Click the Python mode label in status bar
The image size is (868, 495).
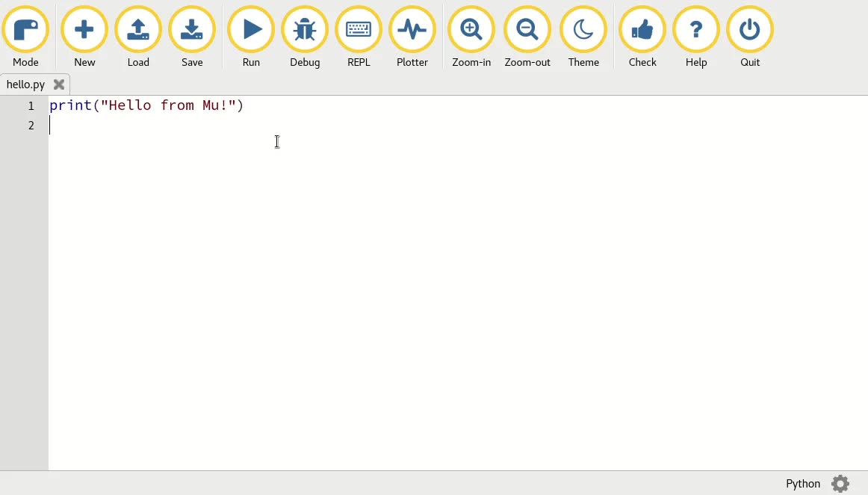[x=803, y=483]
